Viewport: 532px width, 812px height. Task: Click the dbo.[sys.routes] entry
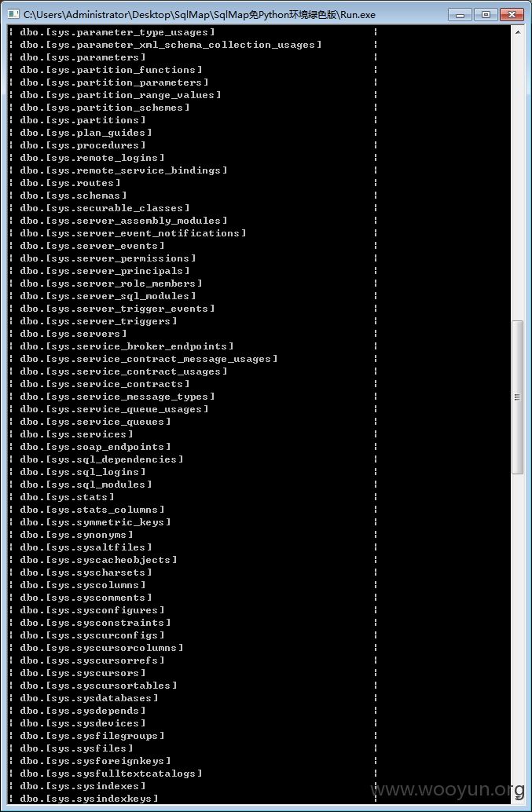[71, 183]
